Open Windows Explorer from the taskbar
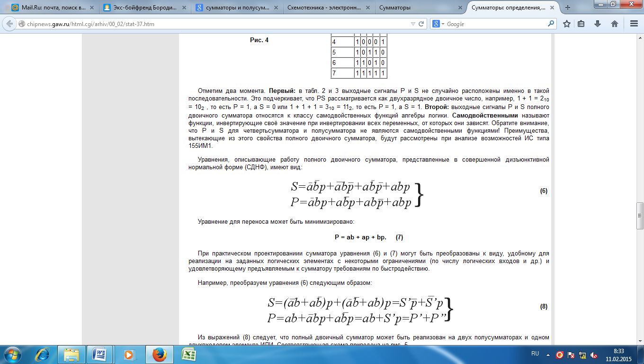 pyautogui.click(x=72, y=355)
